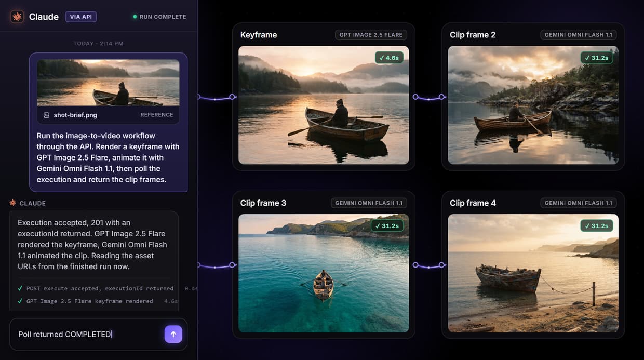Click the TODAY 2:14 PM timestamp
The height and width of the screenshot is (360, 644).
[x=98, y=43]
